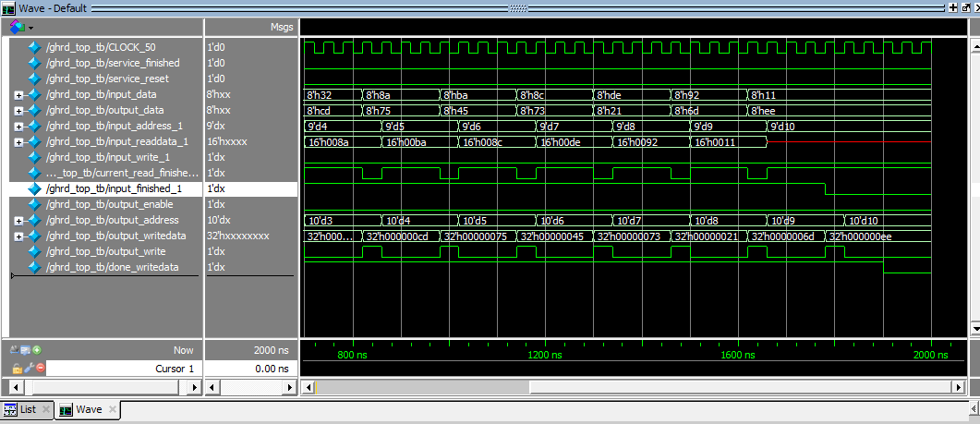Click left arrow of waveform horizontal scrollbar
The width and height of the screenshot is (980, 424).
[307, 388]
